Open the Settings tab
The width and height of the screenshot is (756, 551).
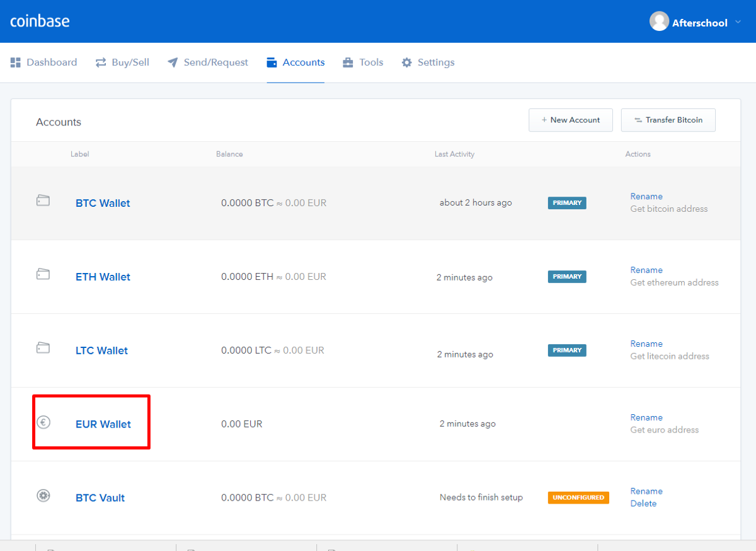coord(428,62)
